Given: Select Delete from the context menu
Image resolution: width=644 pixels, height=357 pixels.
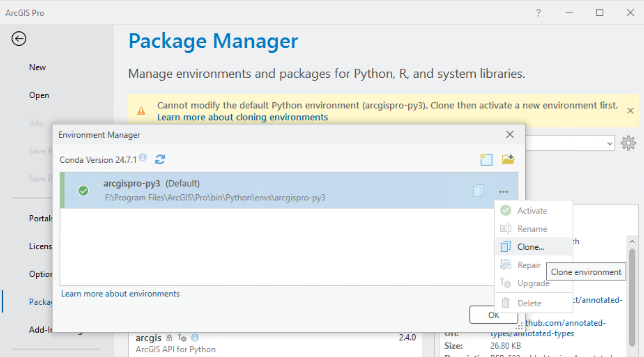Looking at the screenshot, I should [529, 303].
